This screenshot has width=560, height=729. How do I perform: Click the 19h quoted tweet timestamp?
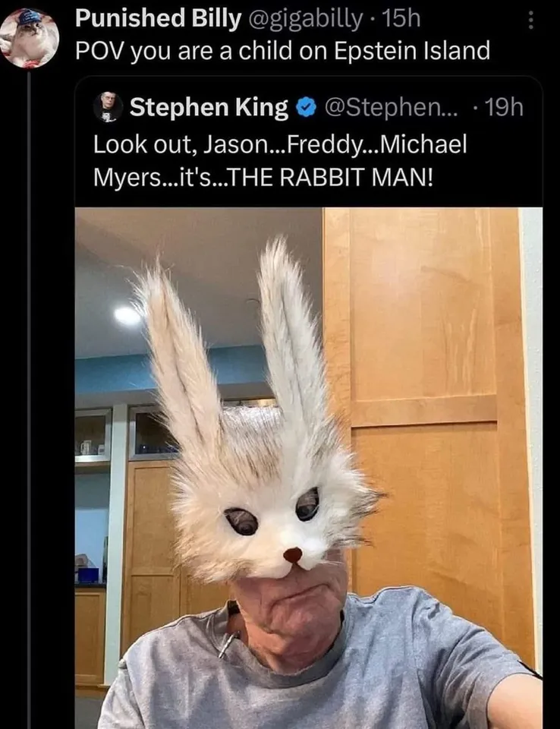[504, 108]
